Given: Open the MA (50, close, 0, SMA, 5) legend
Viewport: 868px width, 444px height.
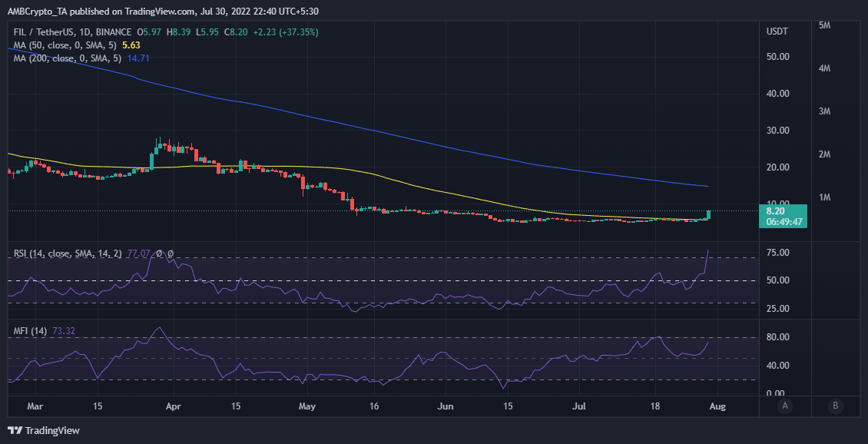Looking at the screenshot, I should (63, 45).
